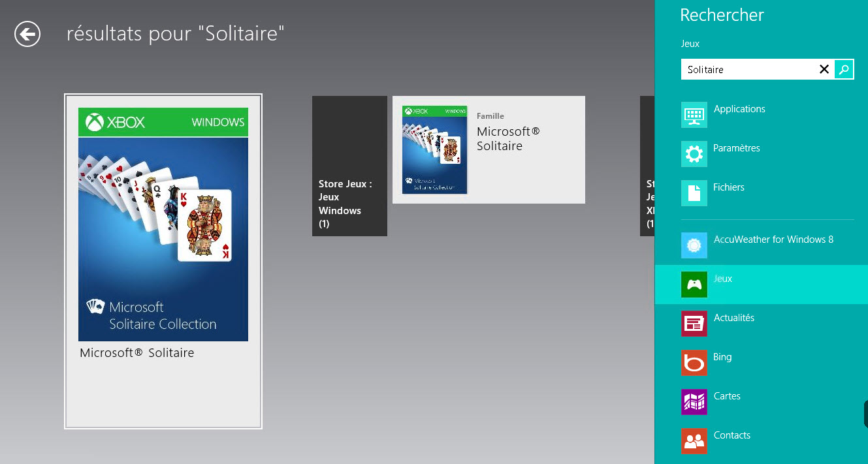868x464 pixels.
Task: Submit search with magnifier button
Action: (x=844, y=69)
